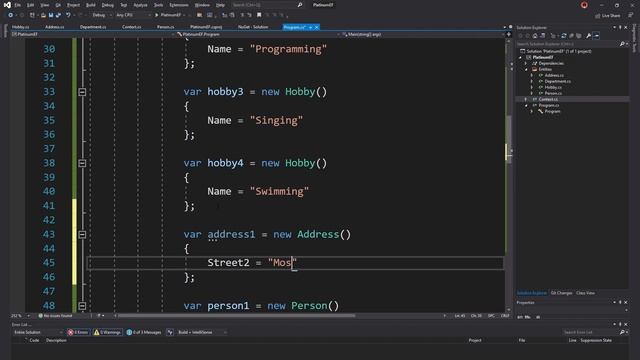Image resolution: width=640 pixels, height=360 pixels.
Task: Click the Solution Explorer sync/refresh icon
Action: tap(564, 36)
